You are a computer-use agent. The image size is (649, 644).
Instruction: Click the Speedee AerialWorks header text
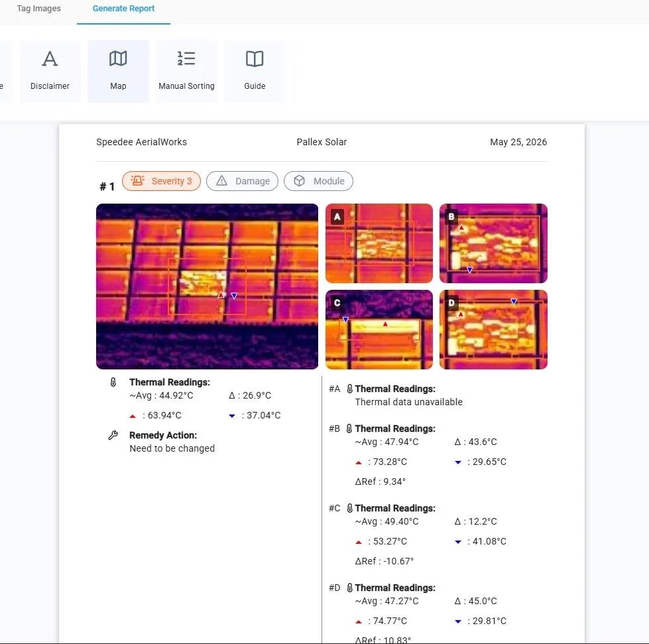(142, 142)
